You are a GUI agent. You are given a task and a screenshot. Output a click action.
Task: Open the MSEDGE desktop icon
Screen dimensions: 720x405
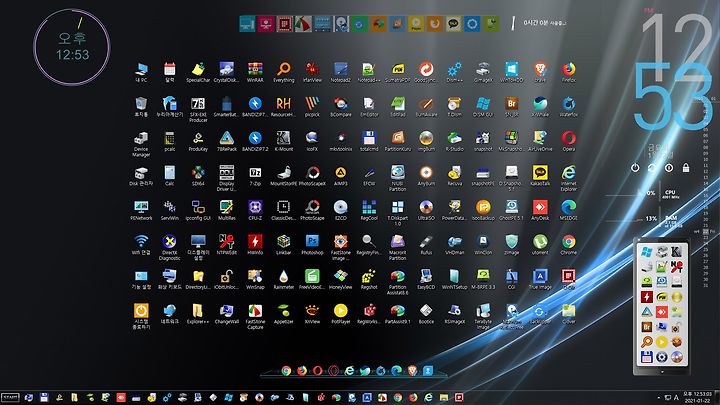(x=568, y=208)
